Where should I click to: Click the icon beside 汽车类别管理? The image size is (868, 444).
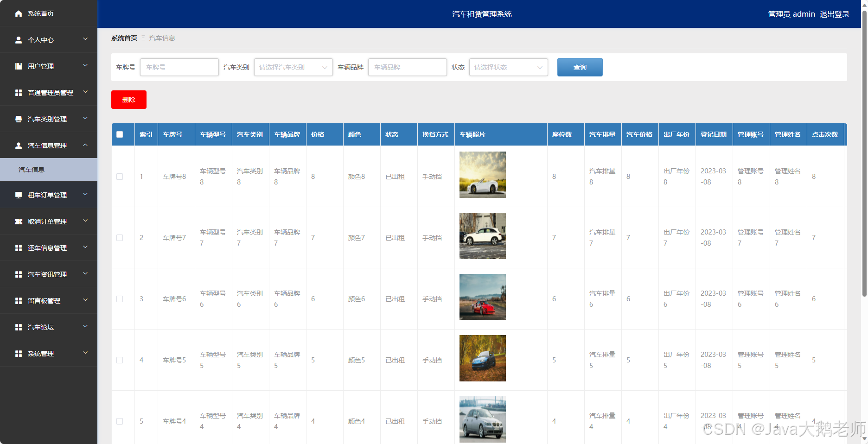pyautogui.click(x=19, y=119)
